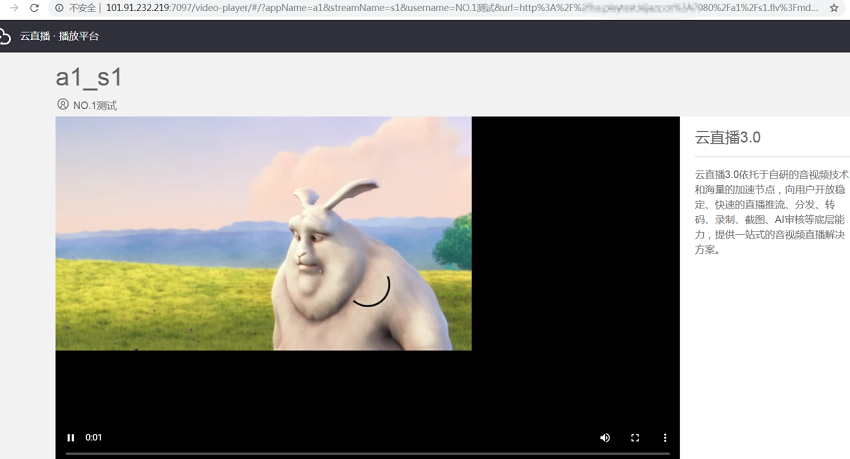Click the '0:01' elapsed time display
This screenshot has width=850, height=459.
93,437
